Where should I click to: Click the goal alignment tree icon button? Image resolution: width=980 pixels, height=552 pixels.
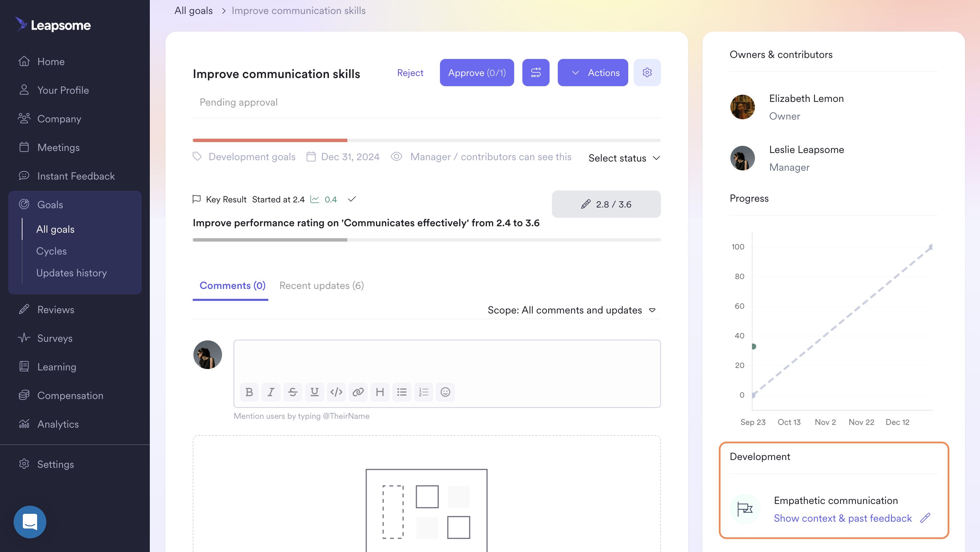[x=536, y=73]
